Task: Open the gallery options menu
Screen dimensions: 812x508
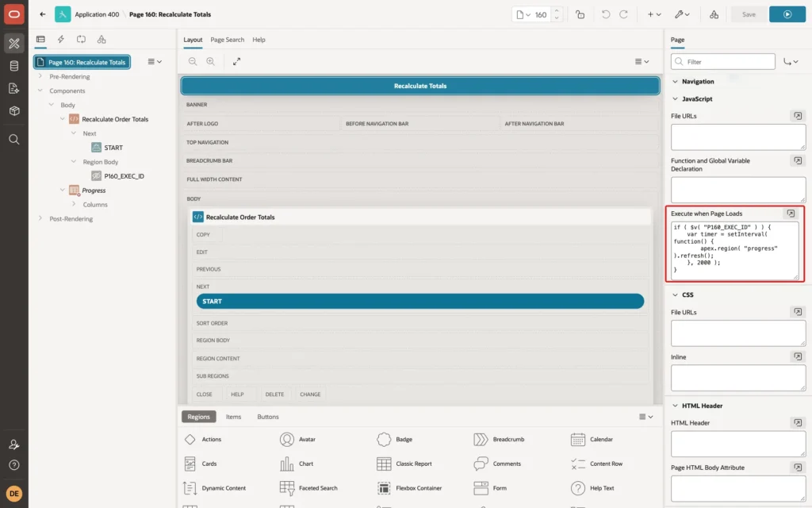Action: [645, 417]
